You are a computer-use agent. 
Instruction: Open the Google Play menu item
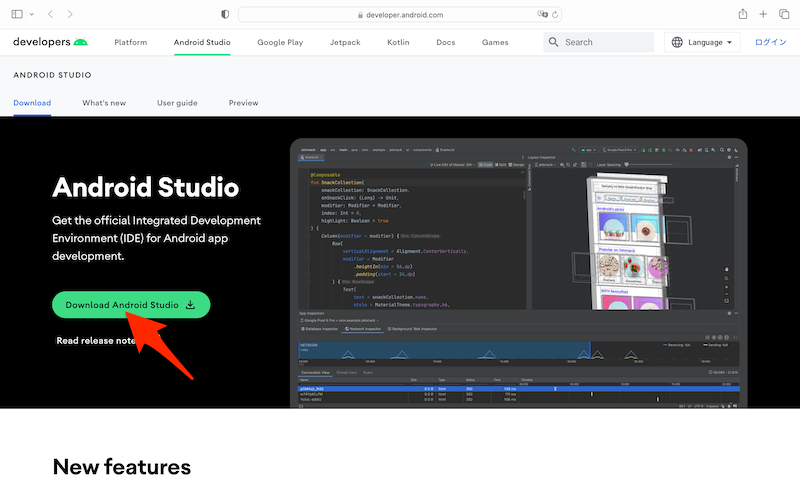pyautogui.click(x=279, y=43)
